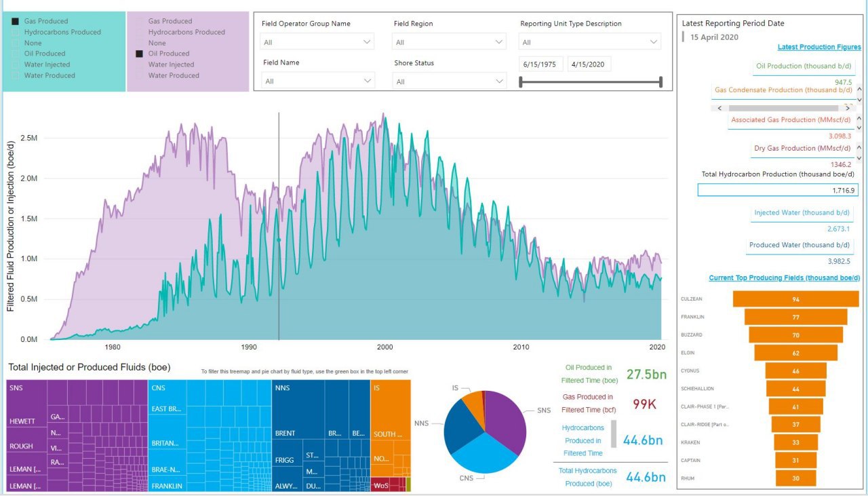Viewport: 868px width, 496px height.
Task: Click down arrow beside Associated Gas Production
Action: click(859, 129)
